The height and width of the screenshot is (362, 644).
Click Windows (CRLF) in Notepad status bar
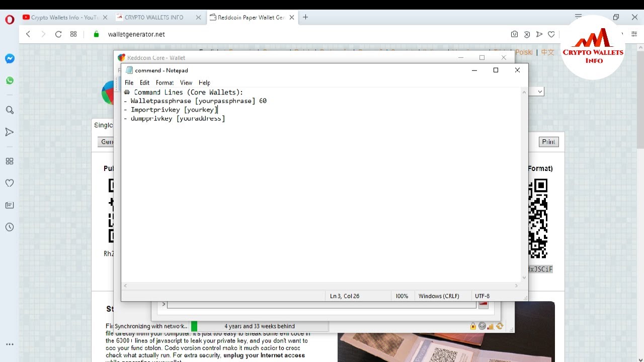tap(439, 296)
